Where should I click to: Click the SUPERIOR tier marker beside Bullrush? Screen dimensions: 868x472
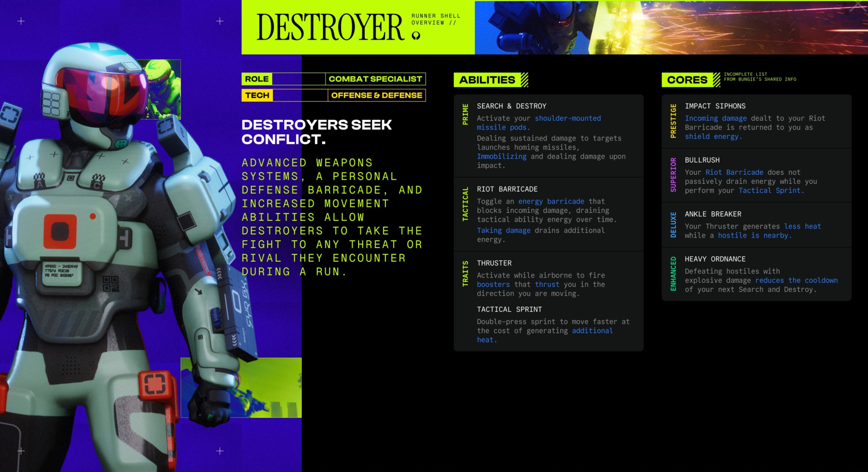[x=673, y=176]
